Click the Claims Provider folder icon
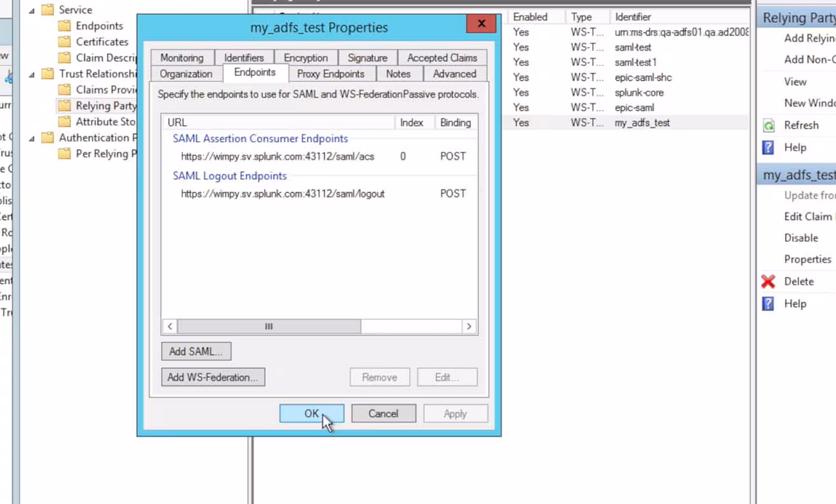836x504 pixels. tap(64, 90)
